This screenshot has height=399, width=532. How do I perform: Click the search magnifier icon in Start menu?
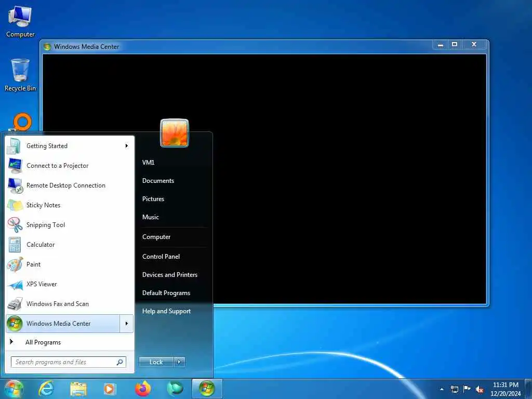[x=120, y=362]
